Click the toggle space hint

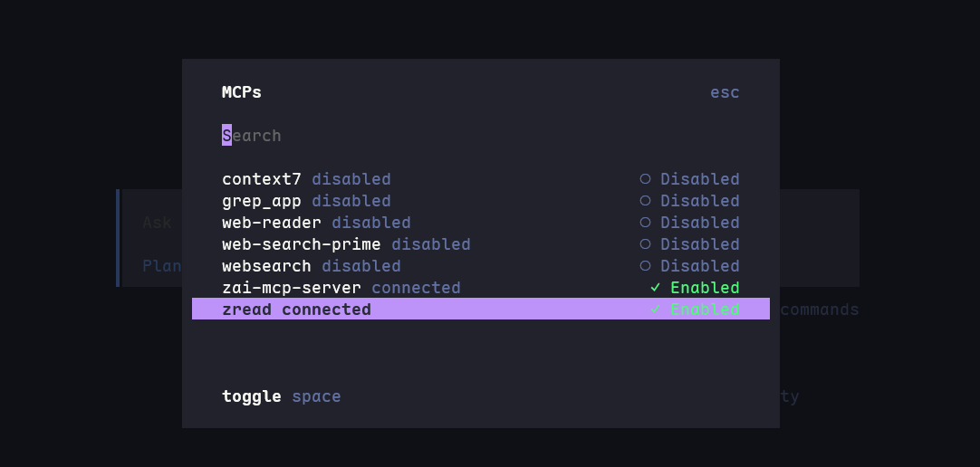(282, 396)
